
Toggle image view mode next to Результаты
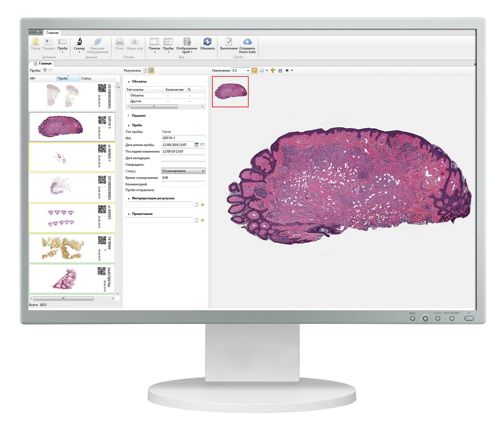[151, 71]
